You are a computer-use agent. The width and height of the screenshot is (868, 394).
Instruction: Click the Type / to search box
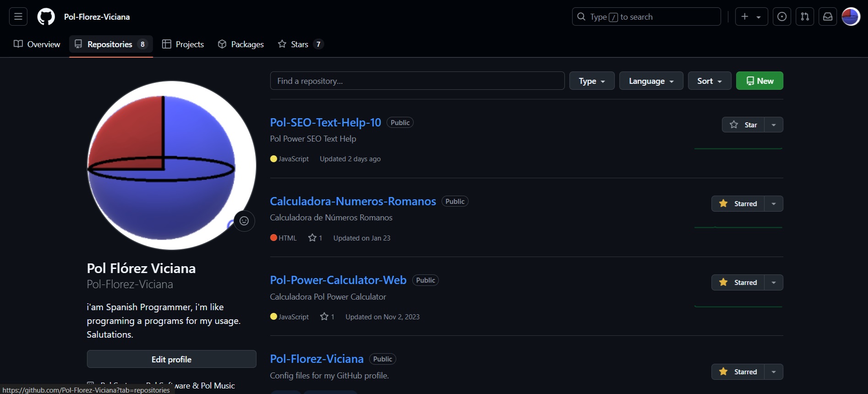point(646,16)
